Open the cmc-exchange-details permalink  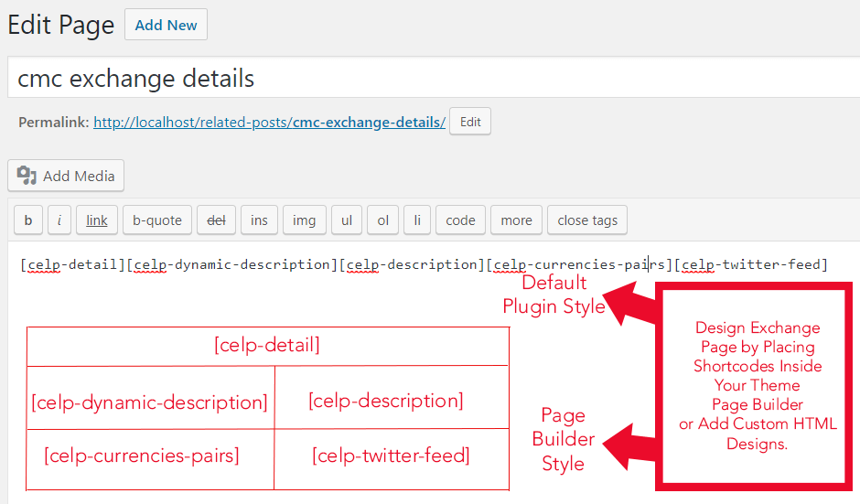pyautogui.click(x=269, y=122)
